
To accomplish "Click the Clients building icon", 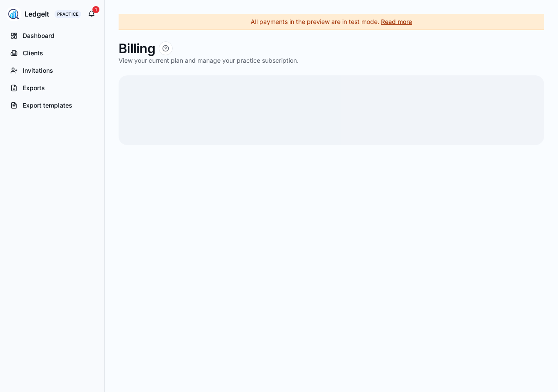I will pyautogui.click(x=14, y=53).
